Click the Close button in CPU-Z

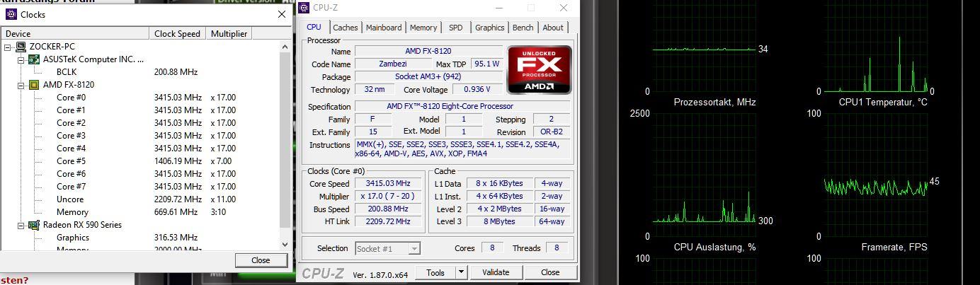click(550, 272)
